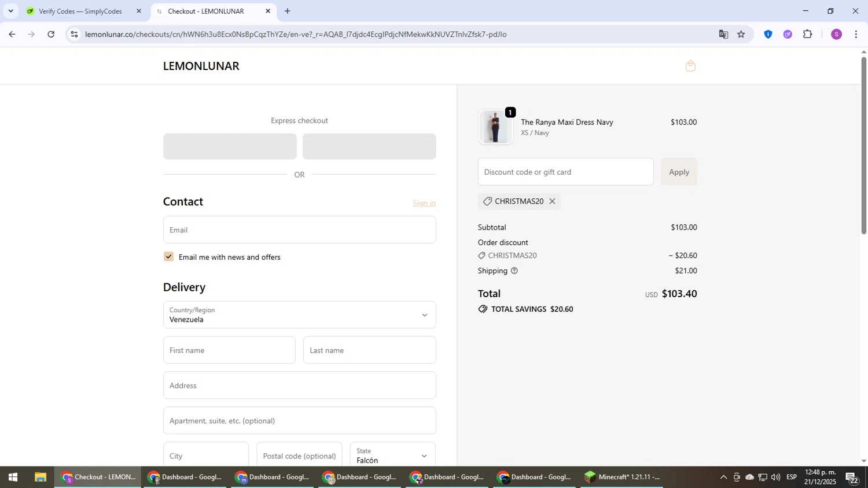
Task: Reload the checkout page
Action: click(x=51, y=34)
